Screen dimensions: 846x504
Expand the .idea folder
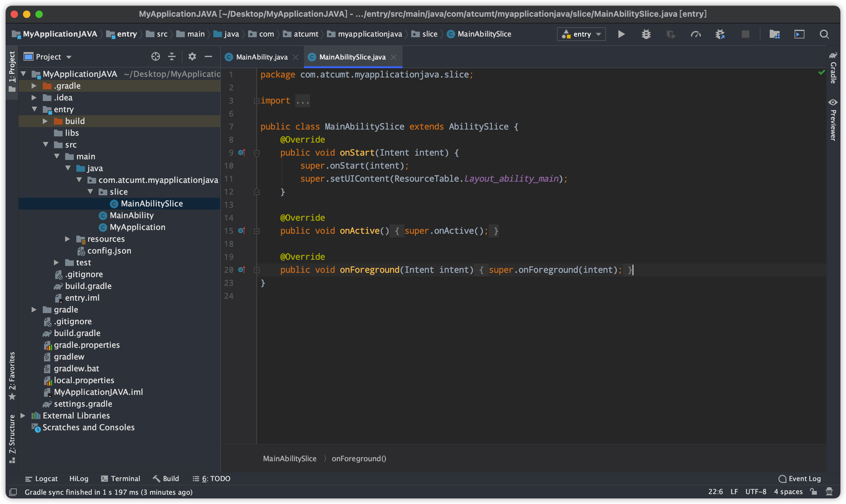point(33,97)
